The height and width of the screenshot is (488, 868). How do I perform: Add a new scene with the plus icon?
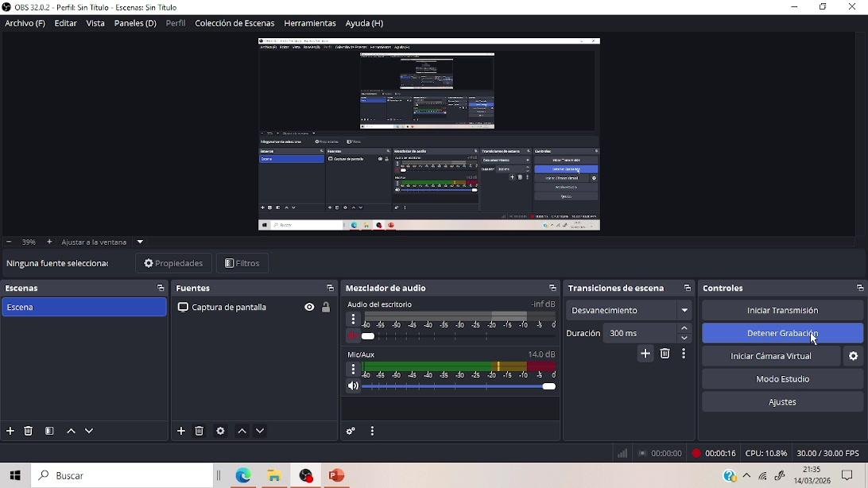click(x=10, y=432)
